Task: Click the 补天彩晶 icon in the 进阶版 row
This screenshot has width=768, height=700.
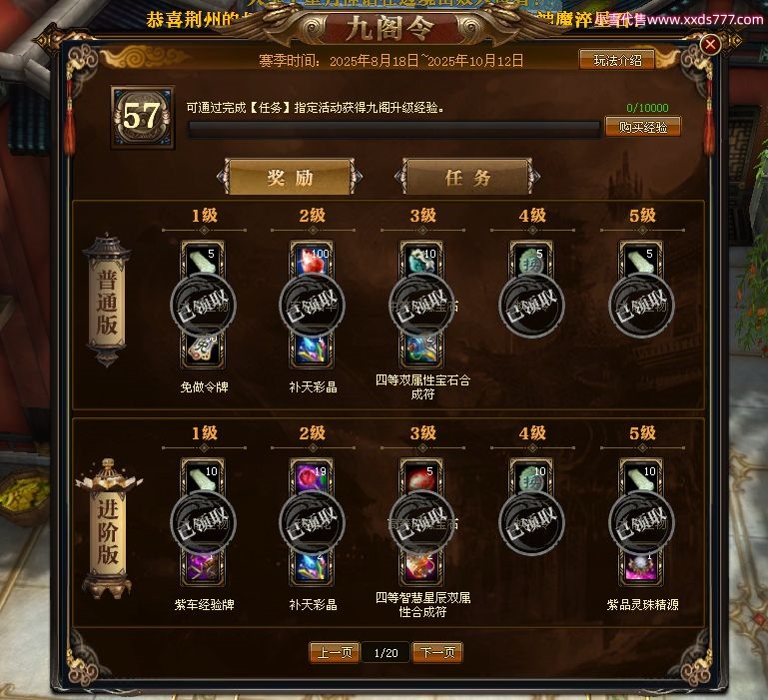Action: 312,568
